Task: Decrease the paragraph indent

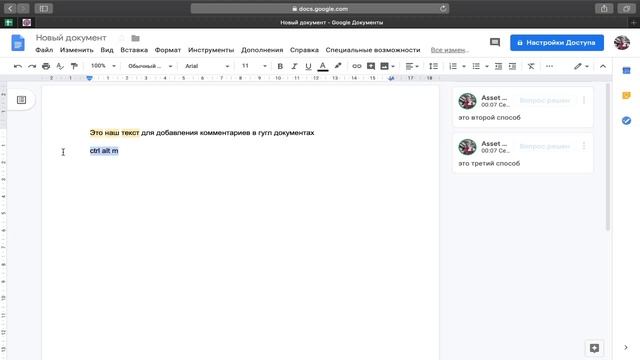Action: click(498, 66)
